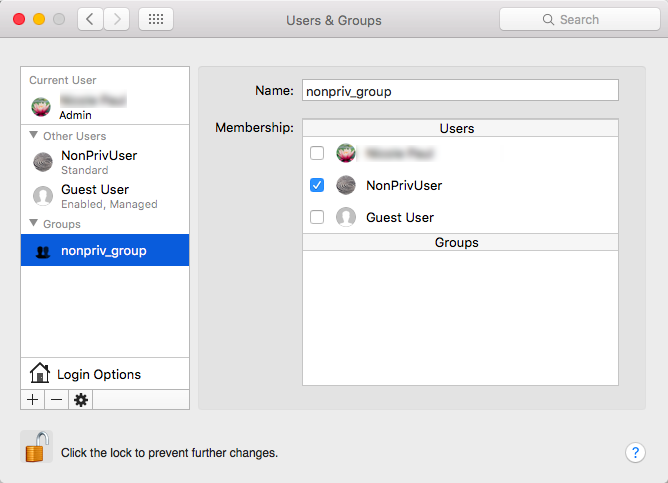668x483 pixels.
Task: Click the Name field containing nonpriv_group
Action: click(460, 91)
